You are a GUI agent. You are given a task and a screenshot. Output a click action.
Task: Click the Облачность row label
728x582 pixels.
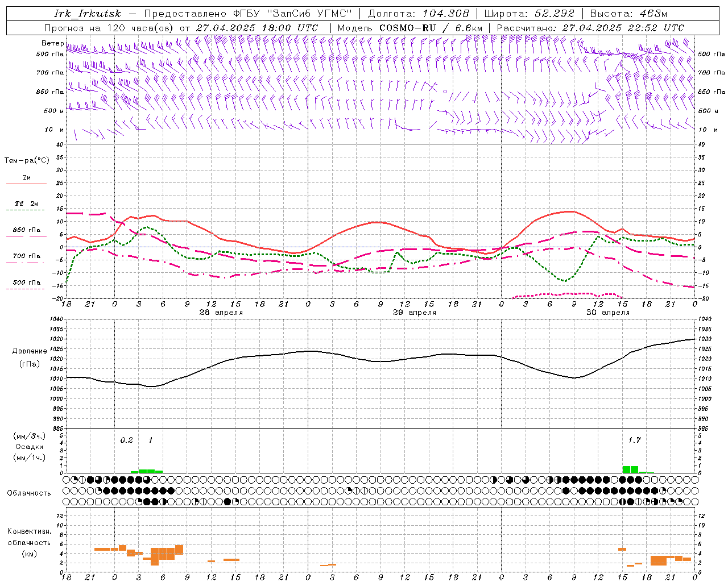29,493
